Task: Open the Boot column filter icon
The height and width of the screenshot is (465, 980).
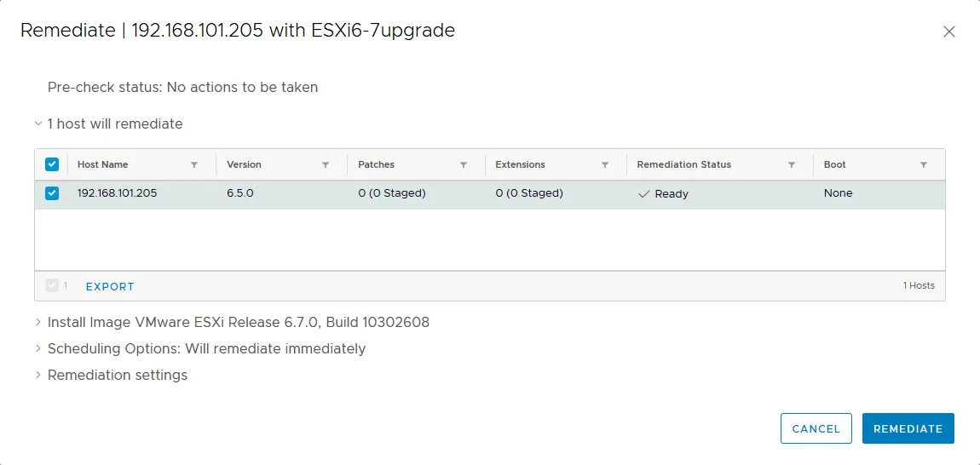Action: click(924, 165)
